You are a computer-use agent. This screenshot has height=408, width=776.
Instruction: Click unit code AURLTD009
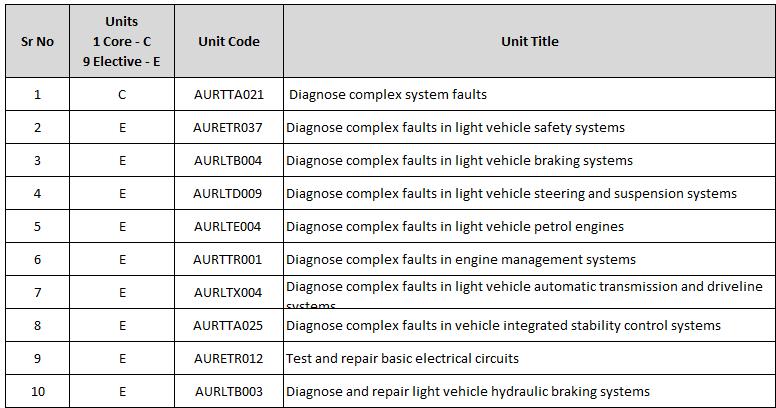[x=228, y=194]
